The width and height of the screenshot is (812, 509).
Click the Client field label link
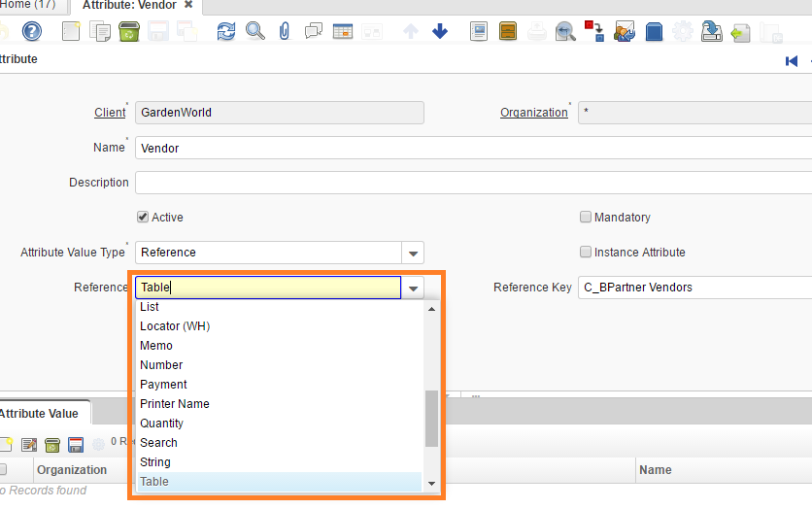[110, 113]
